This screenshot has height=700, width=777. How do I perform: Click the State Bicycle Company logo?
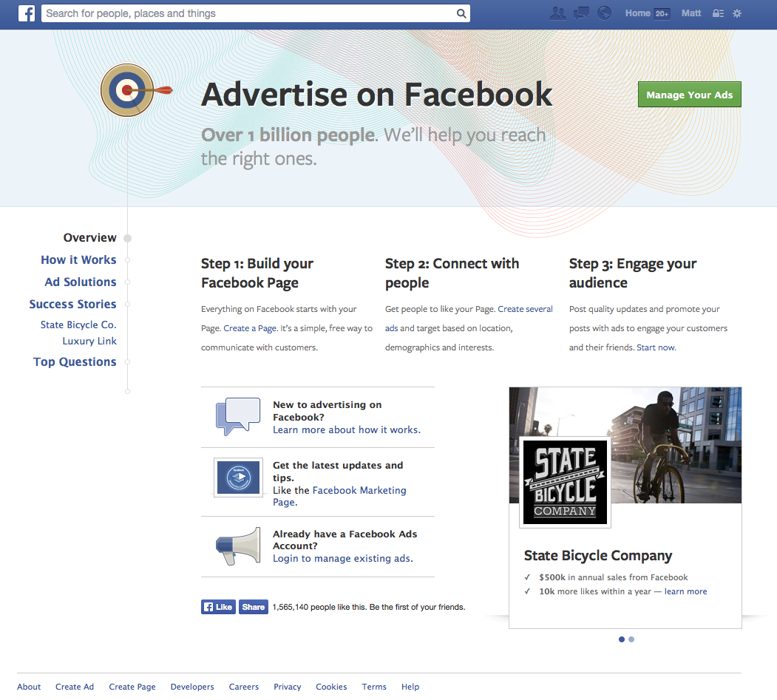click(x=565, y=482)
